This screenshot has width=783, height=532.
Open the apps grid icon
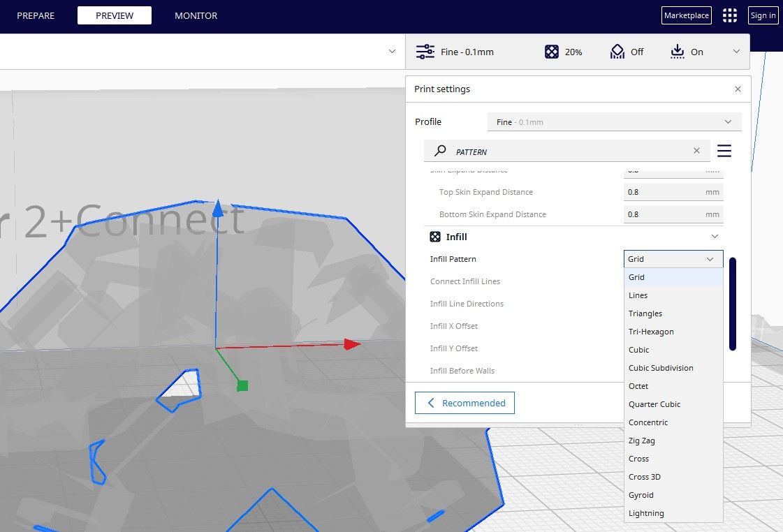729,15
